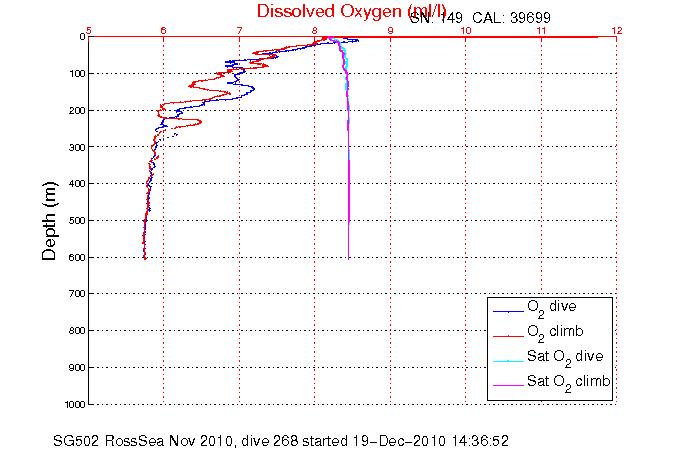Click the "Depth (m)" y-axis label
Viewport: 681px width, 454px height.
[49, 221]
